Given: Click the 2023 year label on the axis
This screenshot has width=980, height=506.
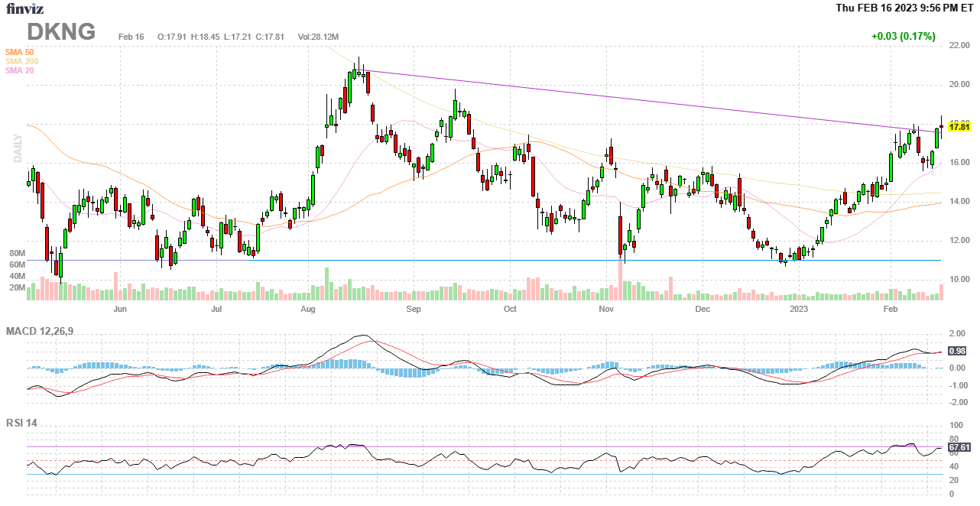Looking at the screenshot, I should 798,310.
